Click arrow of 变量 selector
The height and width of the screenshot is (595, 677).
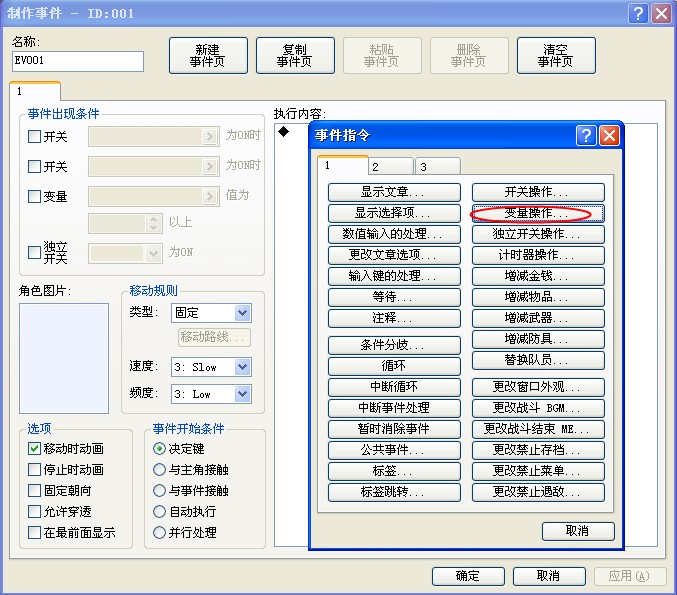(209, 196)
